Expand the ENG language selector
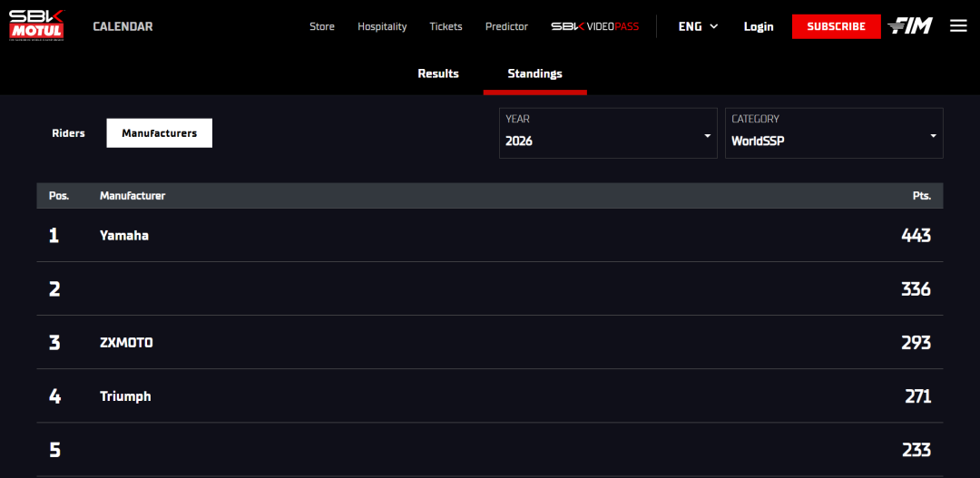 698,26
